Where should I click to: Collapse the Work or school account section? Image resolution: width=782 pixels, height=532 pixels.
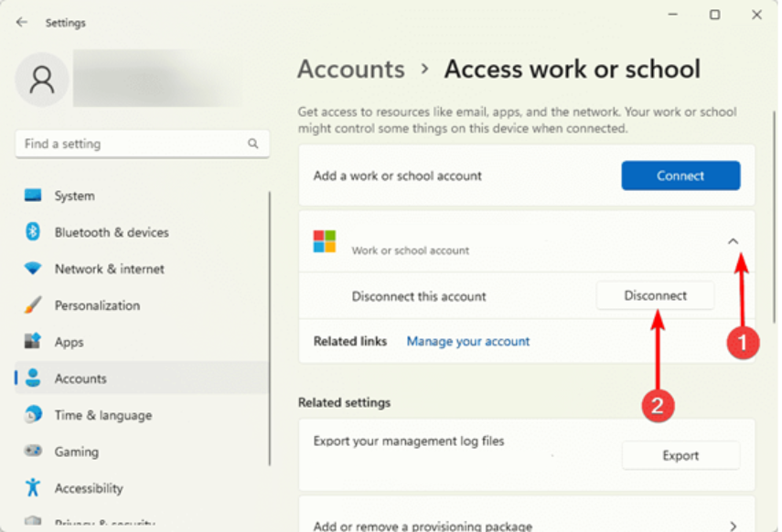pos(733,240)
